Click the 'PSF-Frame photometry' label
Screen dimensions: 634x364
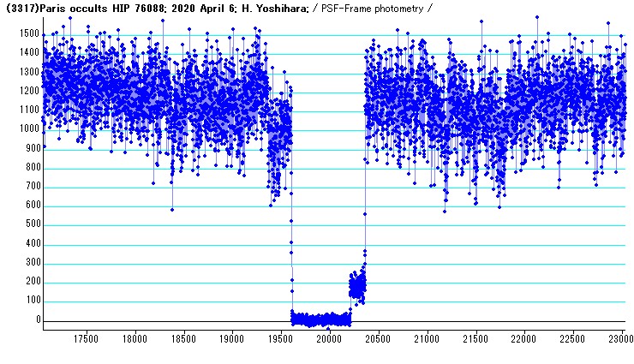pos(372,9)
